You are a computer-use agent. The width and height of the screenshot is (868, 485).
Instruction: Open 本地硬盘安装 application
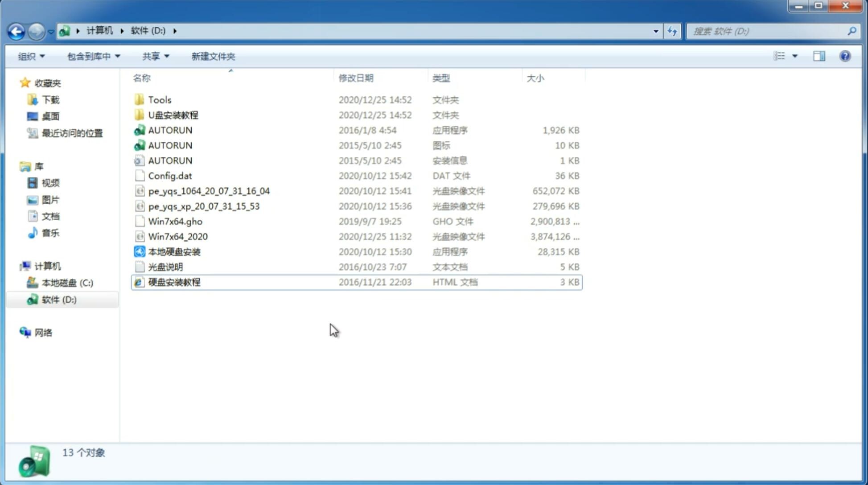pyautogui.click(x=174, y=251)
